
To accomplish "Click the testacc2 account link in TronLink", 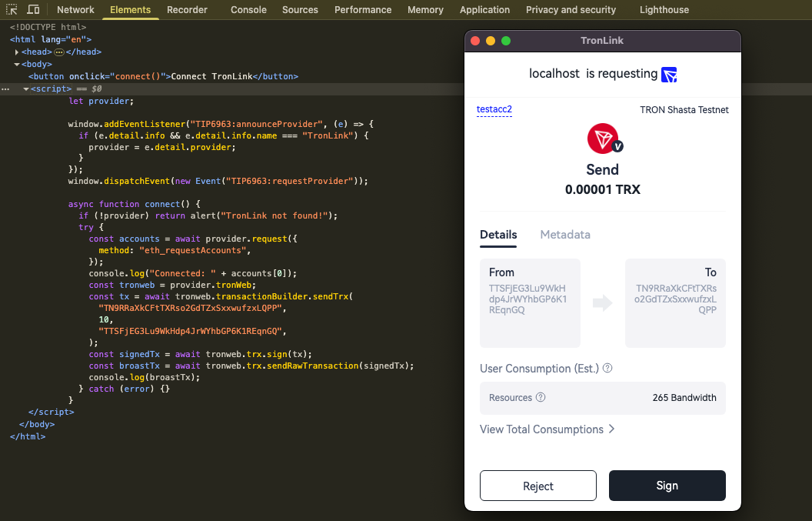I will tap(494, 109).
